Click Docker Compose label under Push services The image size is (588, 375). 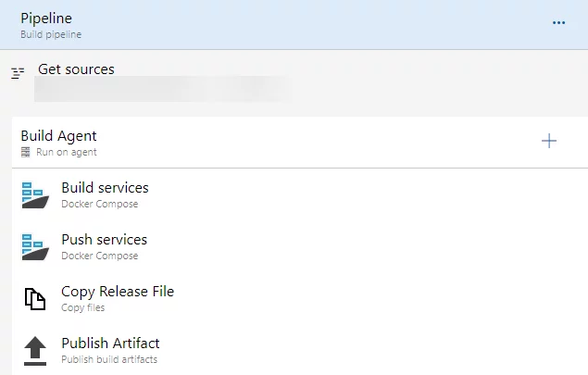click(100, 256)
